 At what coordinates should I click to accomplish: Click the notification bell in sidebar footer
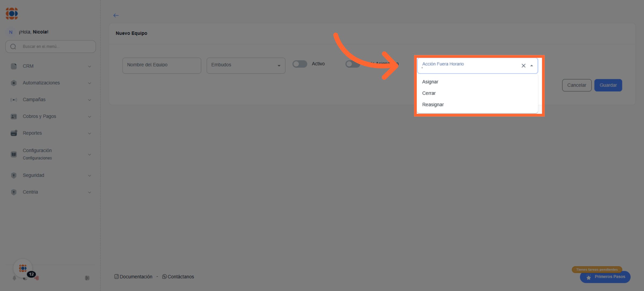14,278
